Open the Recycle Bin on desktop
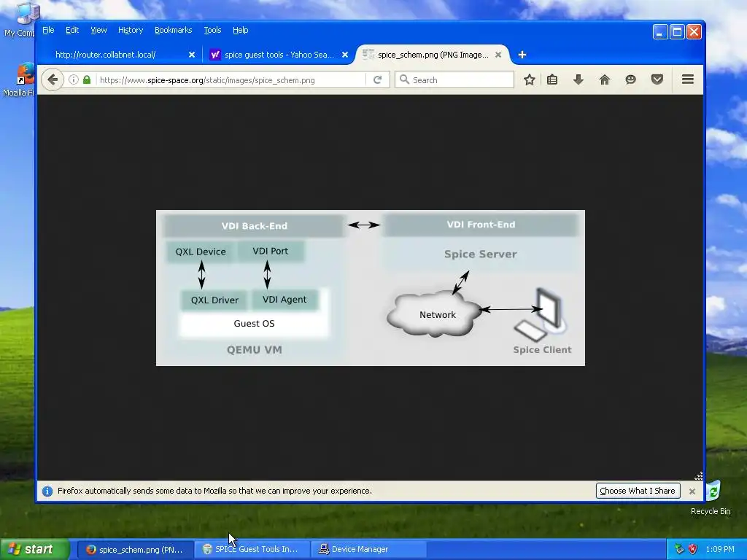The height and width of the screenshot is (560, 747). [x=711, y=497]
